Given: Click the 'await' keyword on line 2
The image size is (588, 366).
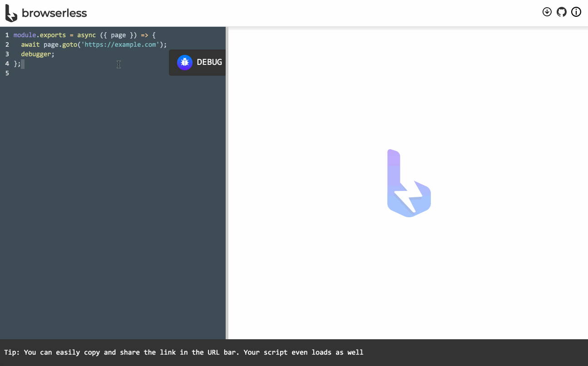Looking at the screenshot, I should coord(30,44).
